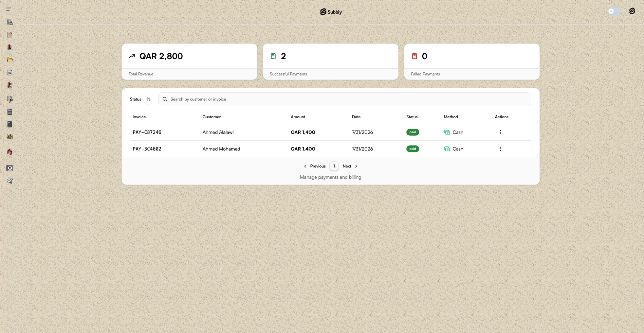644x333 pixels.
Task: Click the Total Revenue label
Action: click(x=141, y=74)
